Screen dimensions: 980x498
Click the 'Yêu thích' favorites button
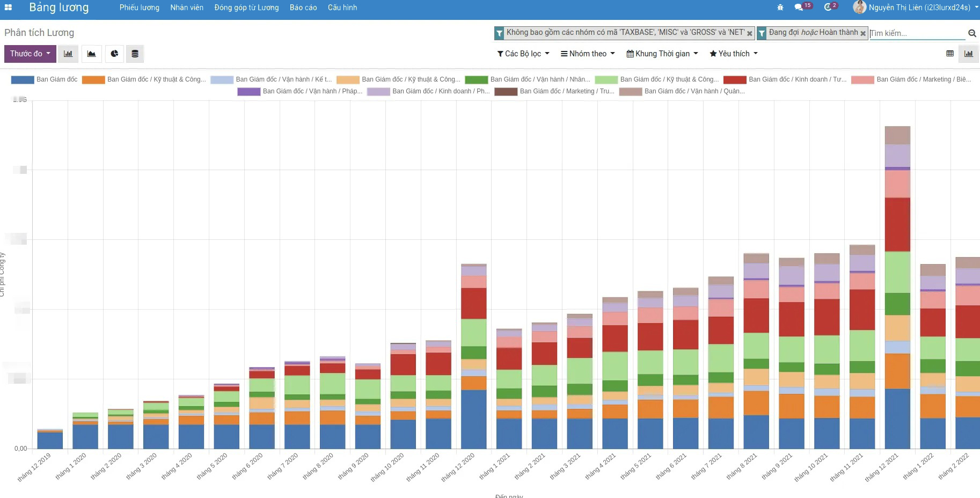[x=734, y=54]
